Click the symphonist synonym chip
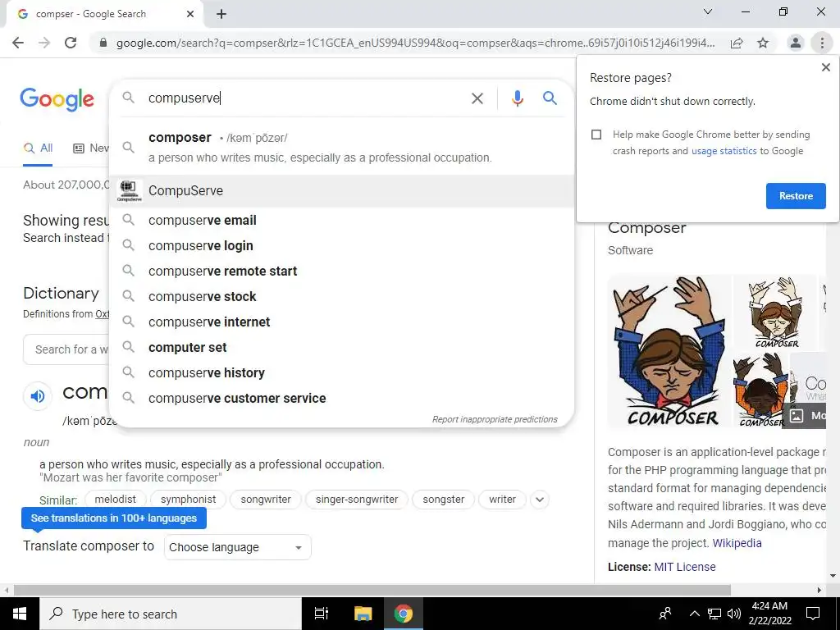 click(188, 500)
